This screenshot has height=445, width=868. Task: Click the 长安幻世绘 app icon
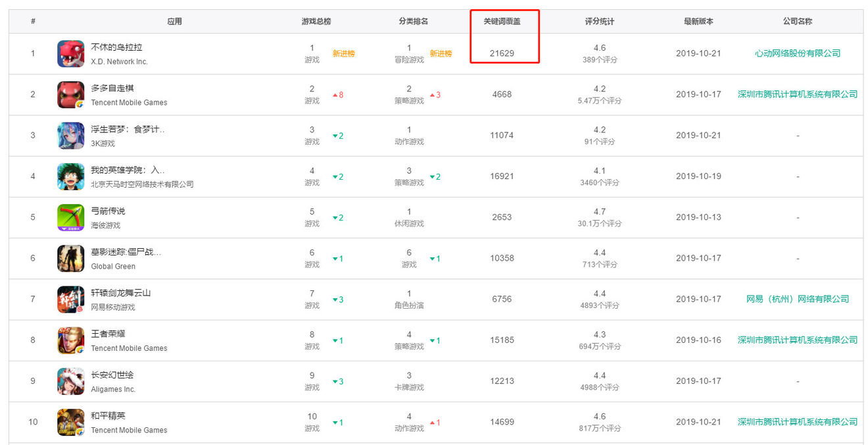point(70,381)
